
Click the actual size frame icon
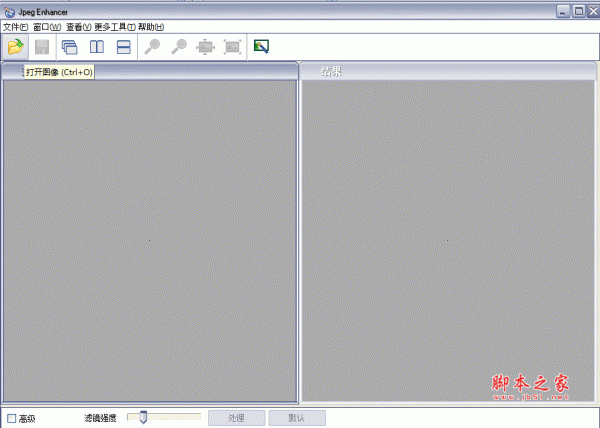click(232, 47)
